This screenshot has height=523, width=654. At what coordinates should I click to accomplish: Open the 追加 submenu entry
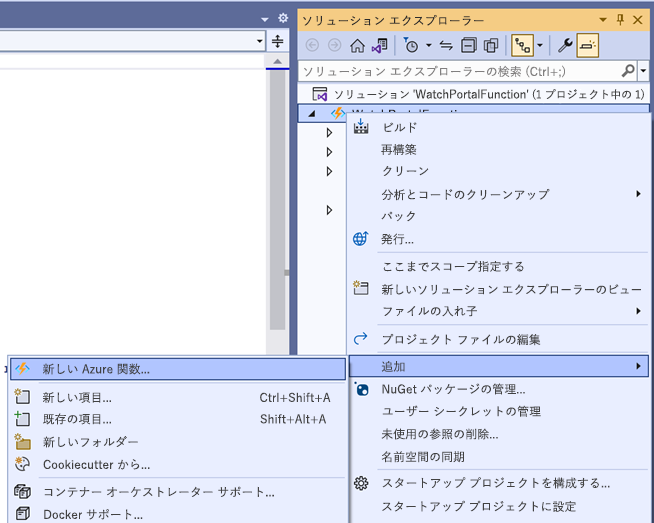coord(499,366)
